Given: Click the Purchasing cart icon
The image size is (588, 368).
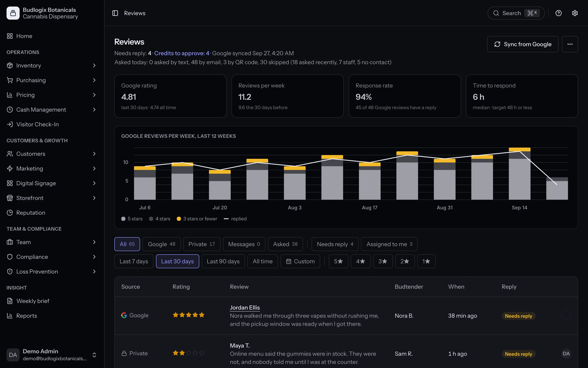Looking at the screenshot, I should 10,80.
